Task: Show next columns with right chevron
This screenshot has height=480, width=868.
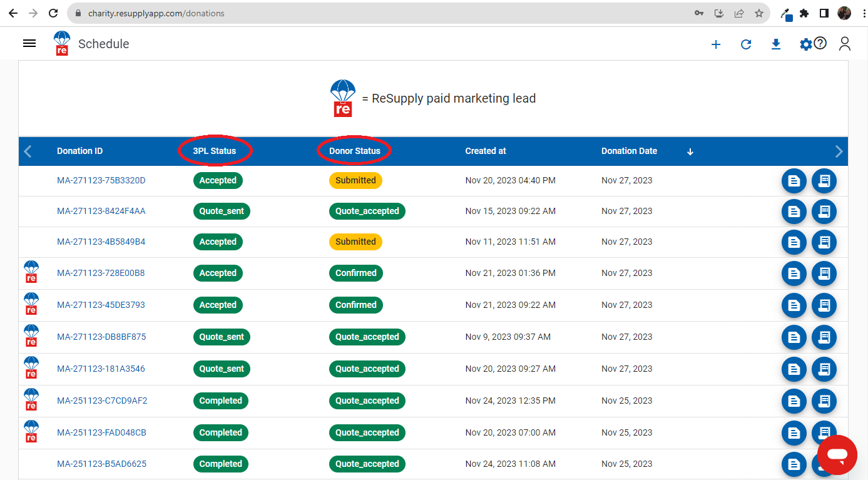Action: (x=839, y=151)
